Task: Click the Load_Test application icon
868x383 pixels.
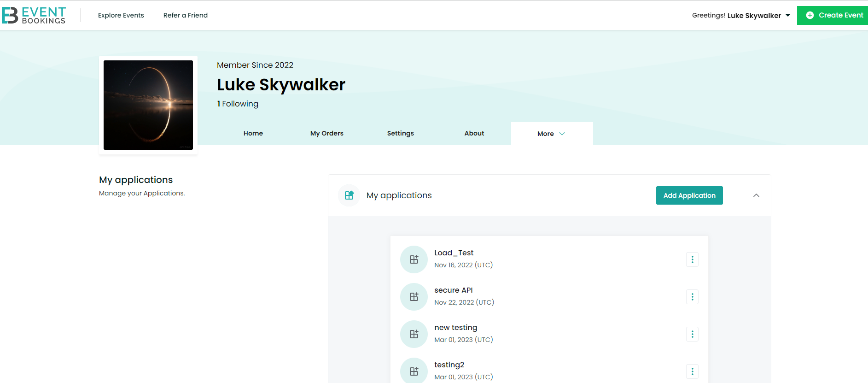Action: [x=414, y=259]
